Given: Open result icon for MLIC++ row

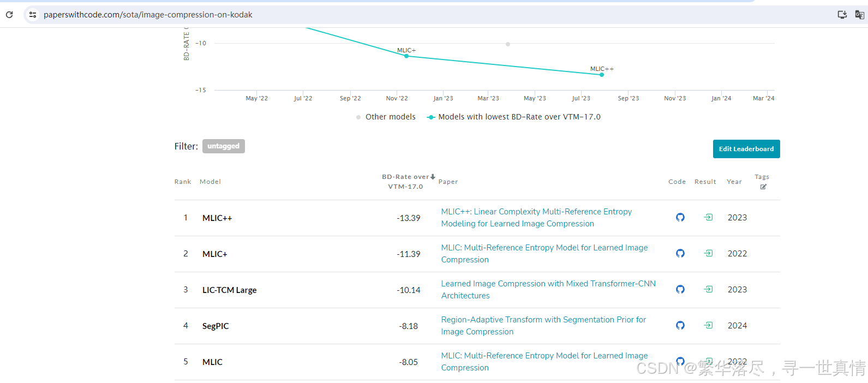Looking at the screenshot, I should [708, 217].
